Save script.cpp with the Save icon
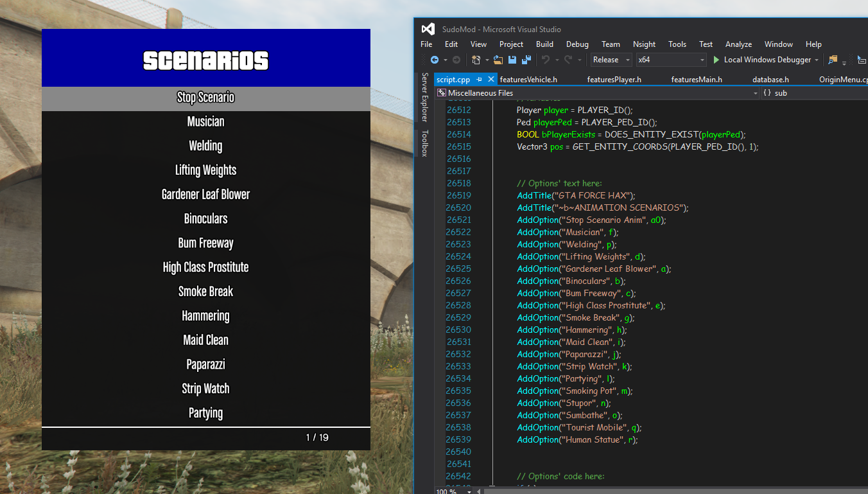The image size is (868, 494). (x=512, y=60)
